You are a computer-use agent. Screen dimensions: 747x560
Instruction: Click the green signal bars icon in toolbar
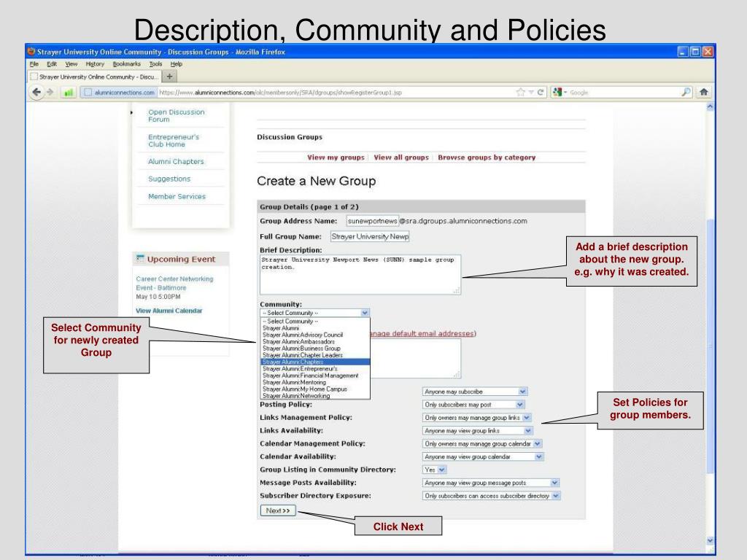click(x=69, y=93)
